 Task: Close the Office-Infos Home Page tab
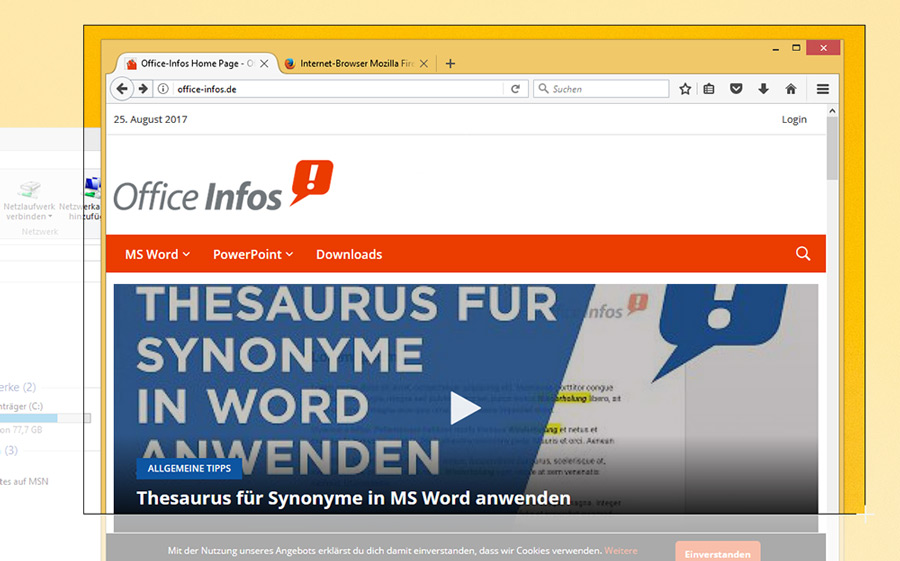[264, 64]
